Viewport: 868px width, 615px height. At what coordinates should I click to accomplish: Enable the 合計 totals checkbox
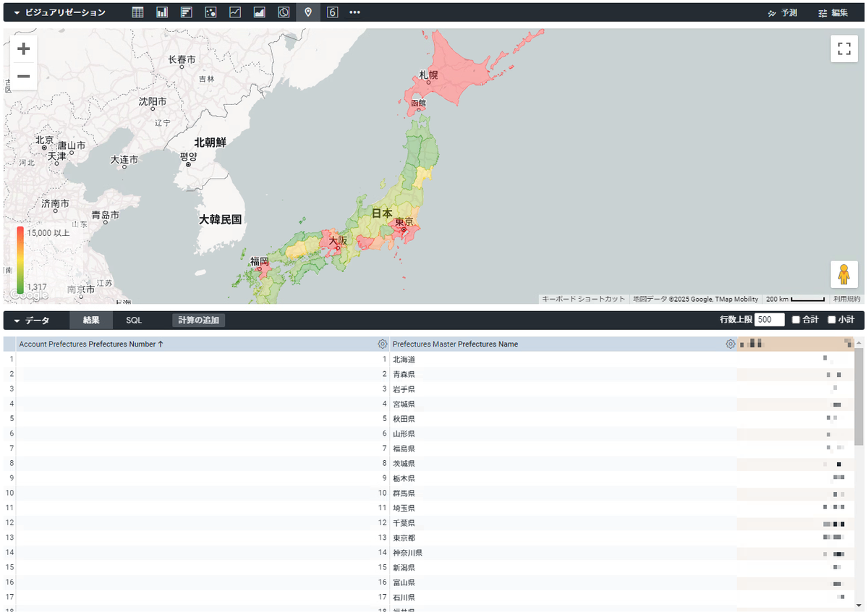(x=796, y=320)
